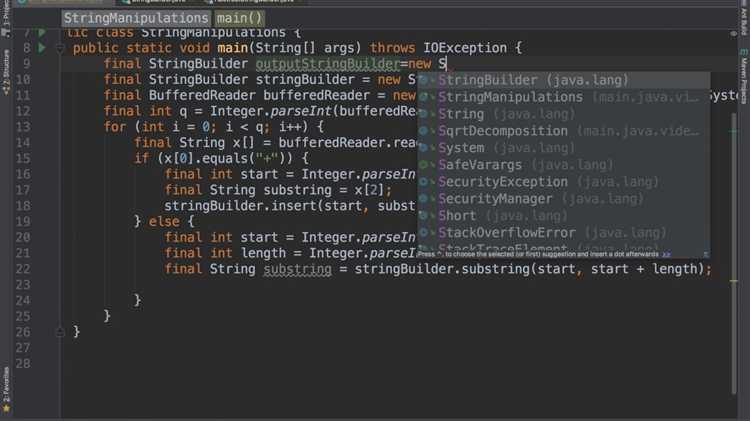The image size is (750, 421).
Task: Click the outputStringBuilder variable on line 9
Action: click(x=328, y=64)
